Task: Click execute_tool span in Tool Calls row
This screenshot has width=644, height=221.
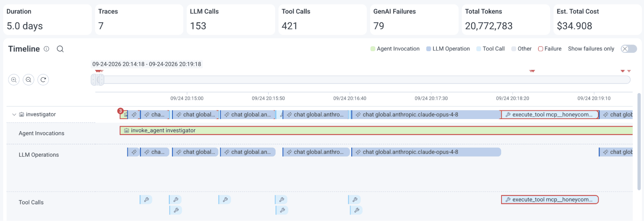Action: pos(550,200)
